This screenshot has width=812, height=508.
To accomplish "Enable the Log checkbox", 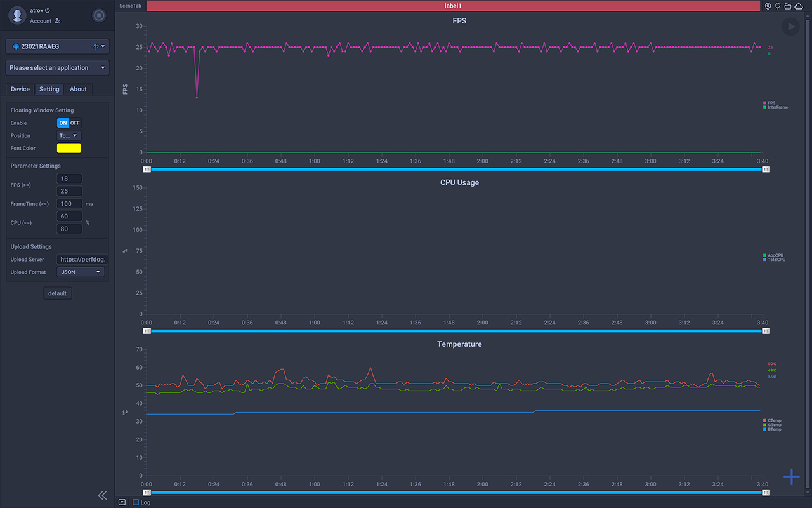I will click(136, 502).
